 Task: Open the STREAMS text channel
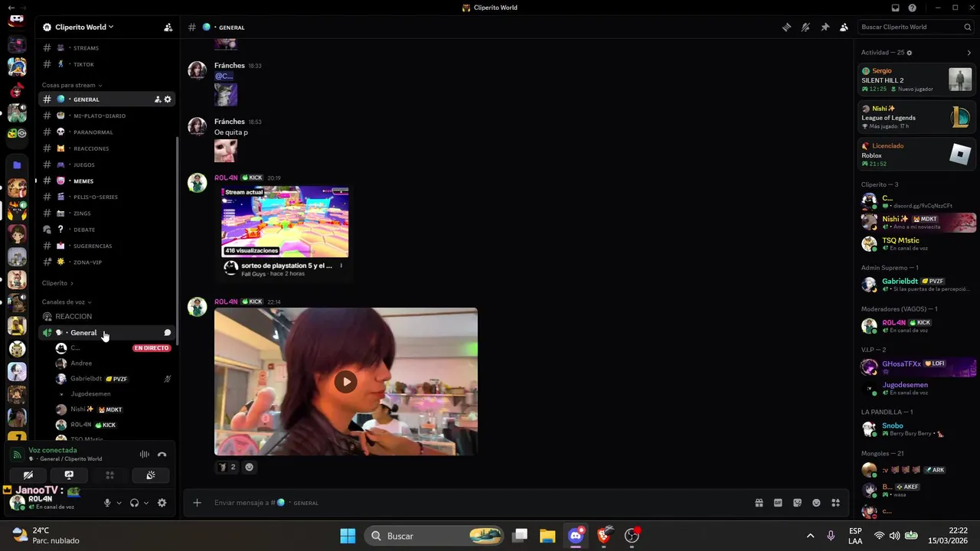point(107,48)
